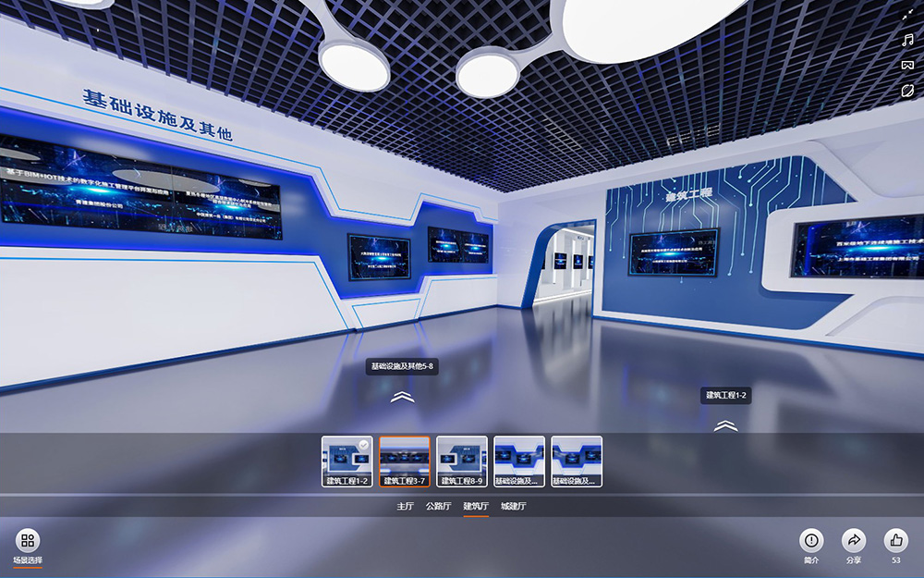The width and height of the screenshot is (924, 578).
Task: Switch view using the planet icon
Action: 907,91
